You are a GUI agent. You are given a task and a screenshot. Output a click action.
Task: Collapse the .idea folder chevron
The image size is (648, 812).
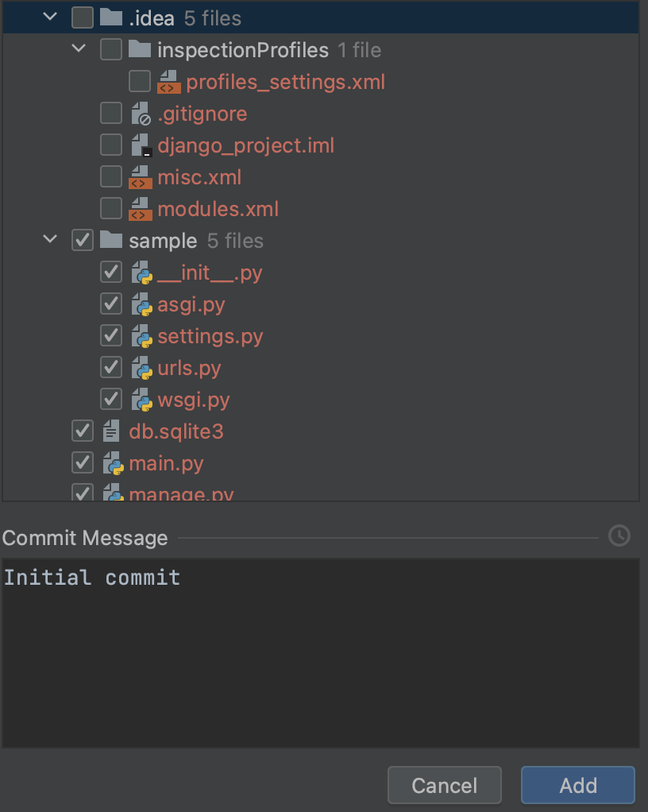[x=50, y=17]
